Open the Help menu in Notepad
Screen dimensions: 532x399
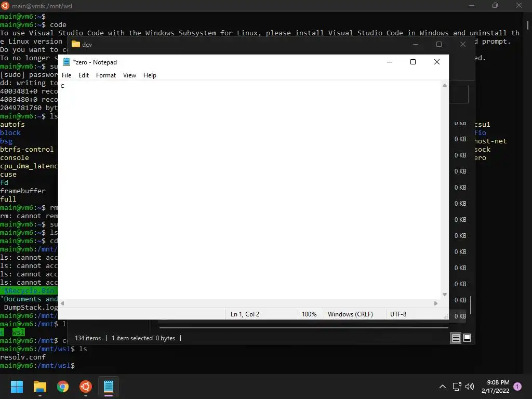(x=150, y=75)
